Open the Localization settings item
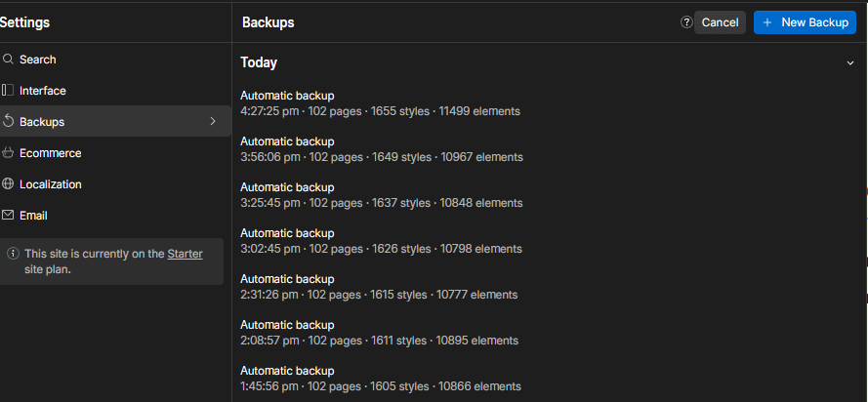 [x=115, y=184]
